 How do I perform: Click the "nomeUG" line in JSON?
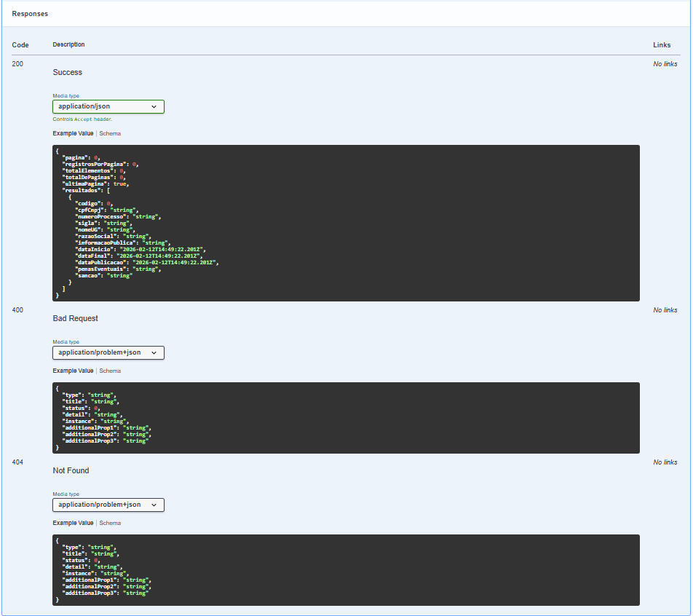tap(105, 230)
